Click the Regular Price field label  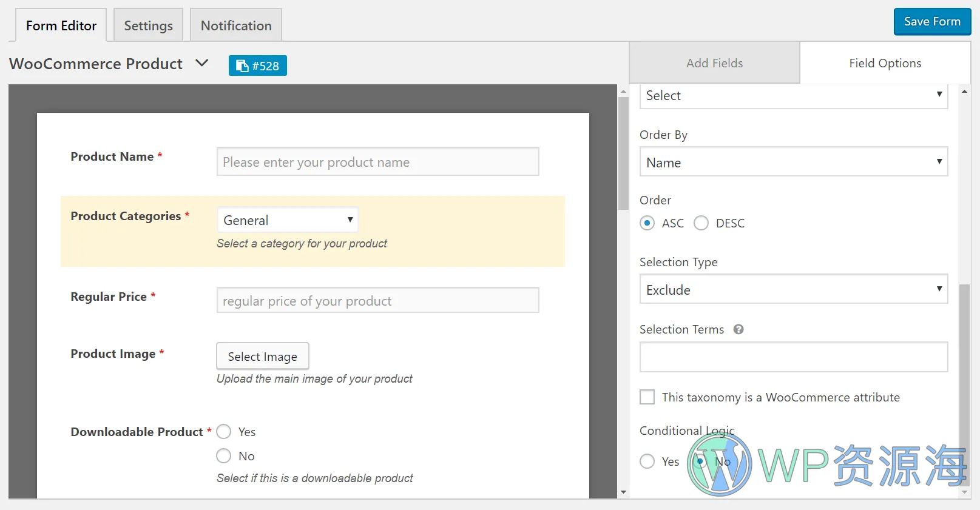(109, 297)
